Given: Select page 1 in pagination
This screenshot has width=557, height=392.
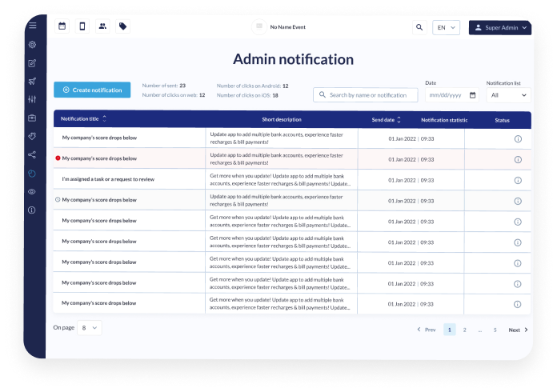Looking at the screenshot, I should (x=450, y=330).
